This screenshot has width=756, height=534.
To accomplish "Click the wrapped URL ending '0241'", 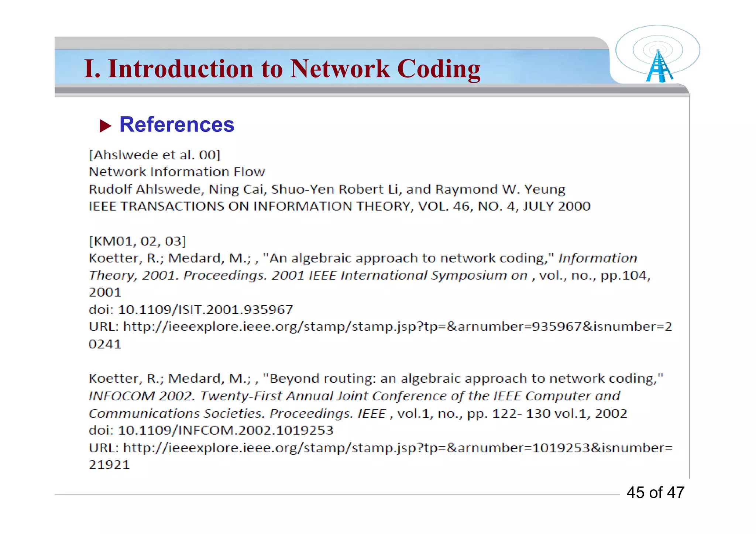I will [x=105, y=344].
